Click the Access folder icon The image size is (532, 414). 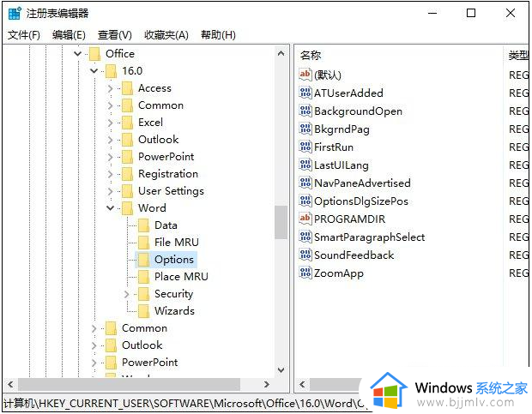click(127, 88)
